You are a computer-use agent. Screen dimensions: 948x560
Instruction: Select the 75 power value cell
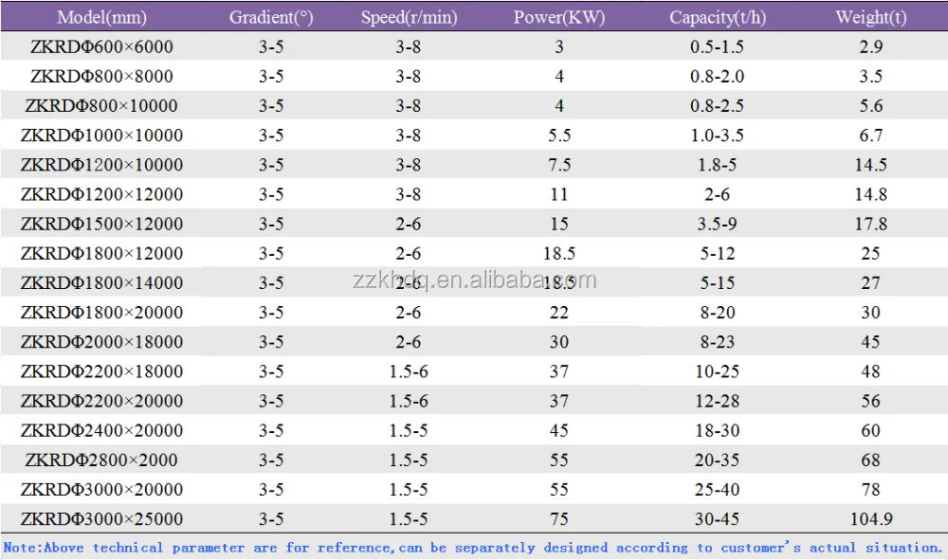(x=559, y=519)
